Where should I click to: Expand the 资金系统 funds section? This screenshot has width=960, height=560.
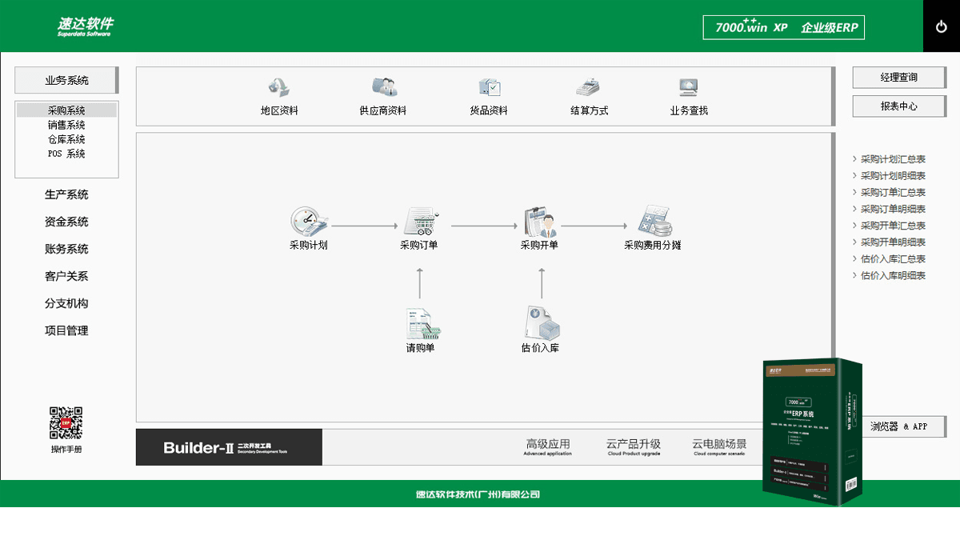pyautogui.click(x=66, y=222)
